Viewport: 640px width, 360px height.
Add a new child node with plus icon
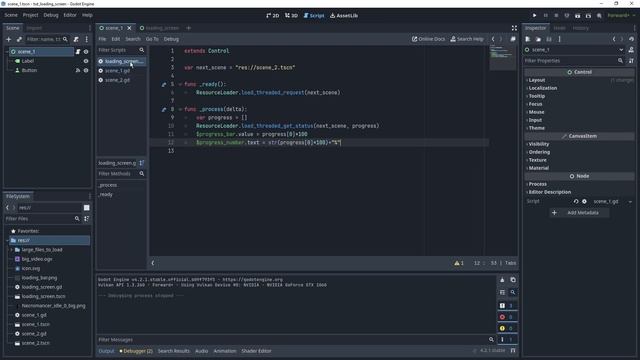[x=9, y=39]
